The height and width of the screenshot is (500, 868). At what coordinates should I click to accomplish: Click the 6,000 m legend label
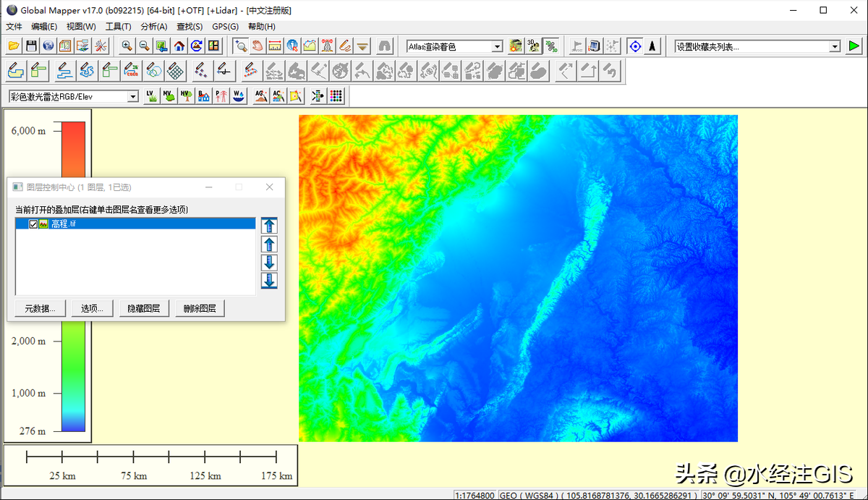[28, 130]
